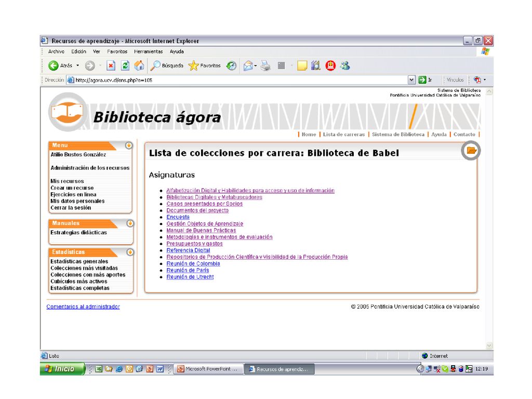Image resolution: width=532 pixels, height=399 pixels.
Task: Click the scrollbar up arrow
Action: (489, 91)
